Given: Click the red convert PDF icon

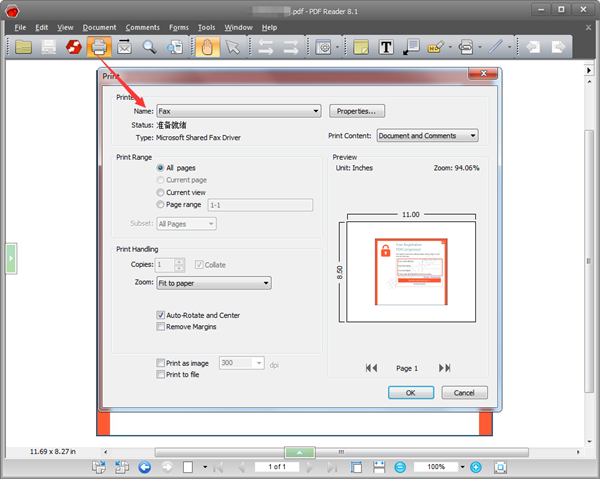Looking at the screenshot, I should tap(74, 47).
